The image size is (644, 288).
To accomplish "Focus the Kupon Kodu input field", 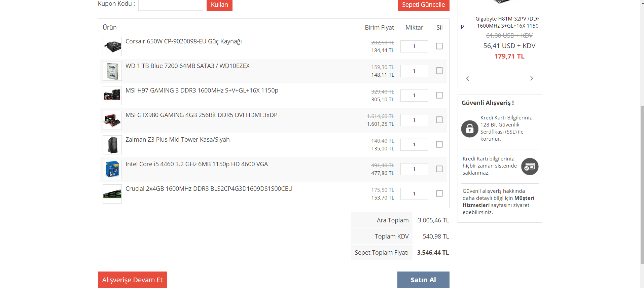I will [x=171, y=5].
